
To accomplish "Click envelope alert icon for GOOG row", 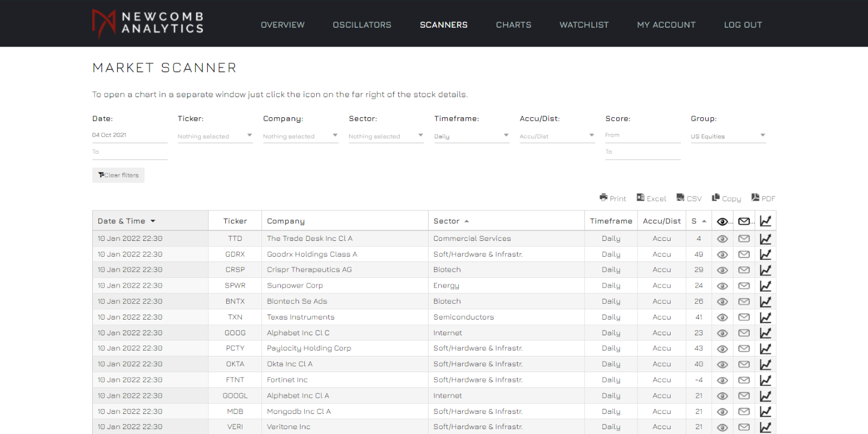I will coord(744,333).
